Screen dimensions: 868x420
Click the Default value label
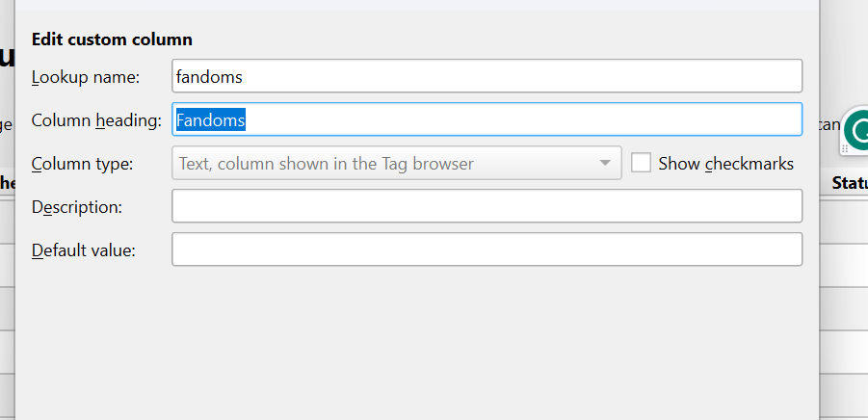point(84,250)
